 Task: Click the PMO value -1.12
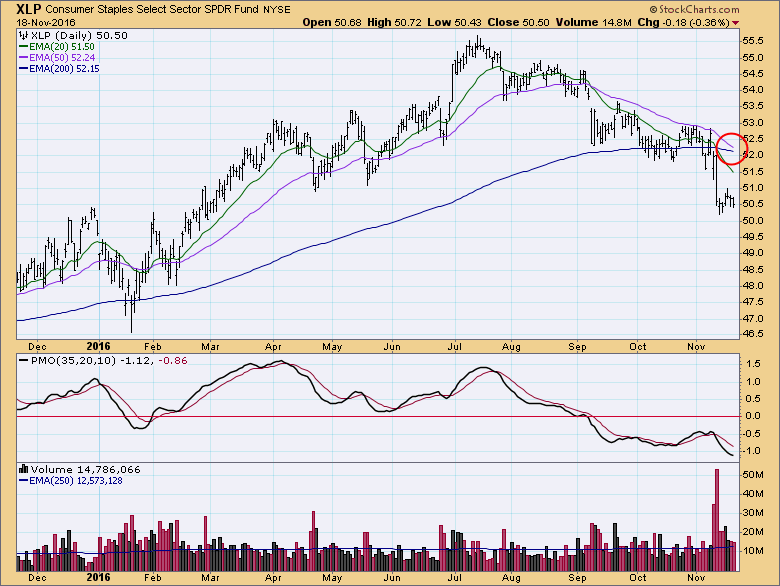(136, 360)
